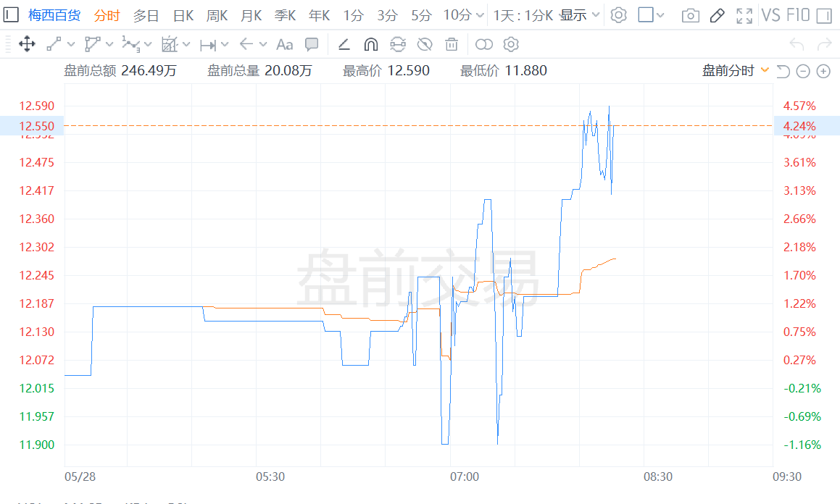The height and width of the screenshot is (504, 840).
Task: Toggle the right sidebar panel icon
Action: pyautogui.click(x=824, y=15)
